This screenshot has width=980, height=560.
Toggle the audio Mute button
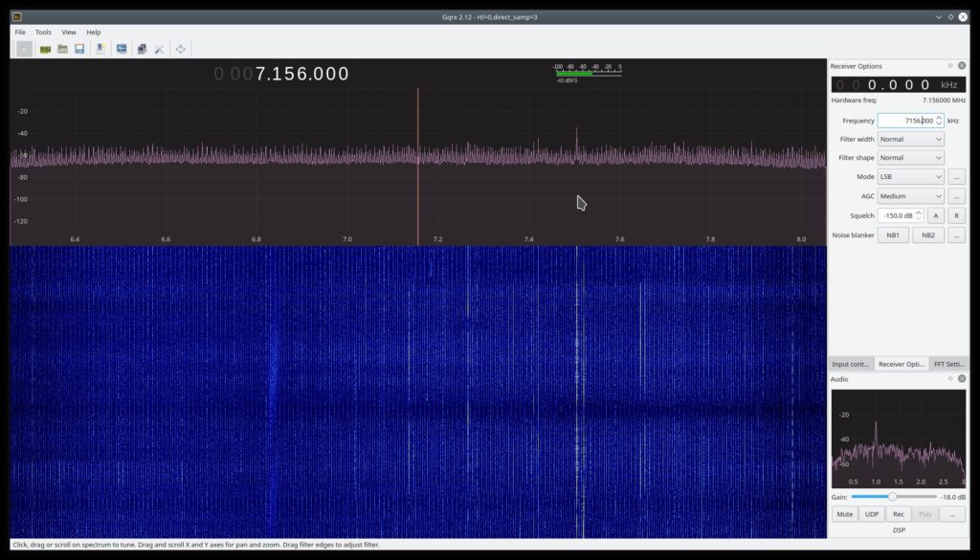point(844,514)
